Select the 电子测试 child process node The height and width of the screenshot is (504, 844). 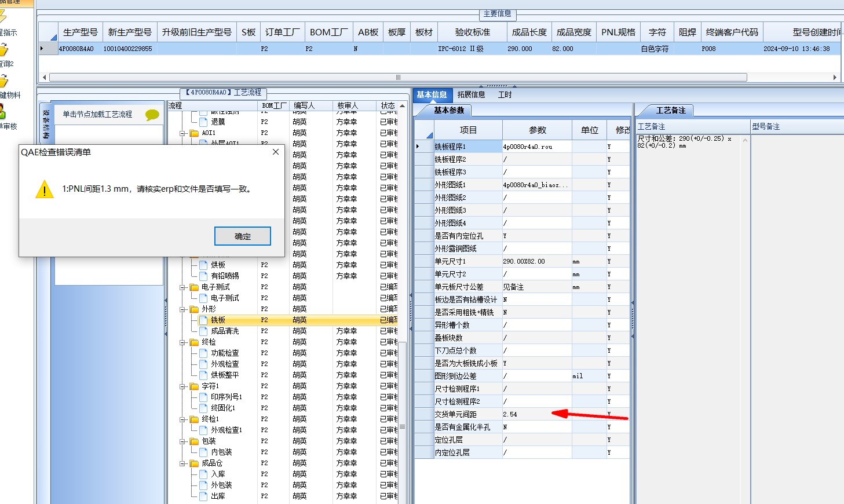tap(225, 298)
